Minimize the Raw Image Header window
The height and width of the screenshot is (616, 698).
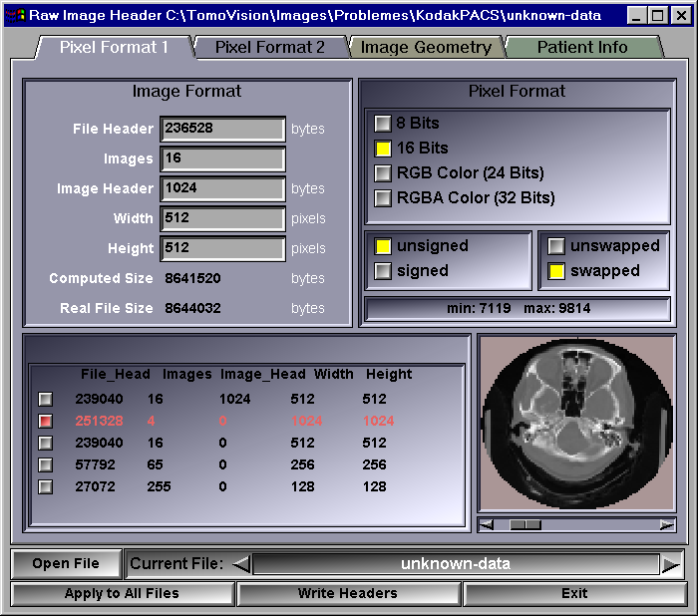point(636,16)
